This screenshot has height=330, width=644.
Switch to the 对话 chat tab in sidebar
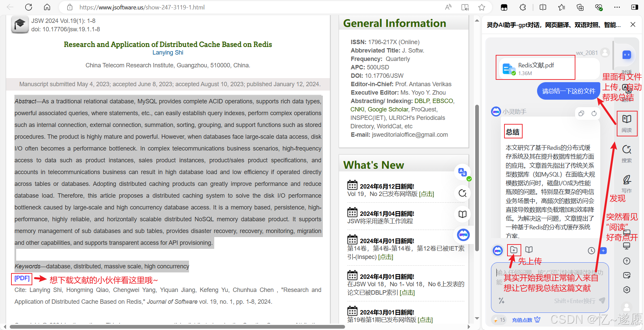pos(627,61)
